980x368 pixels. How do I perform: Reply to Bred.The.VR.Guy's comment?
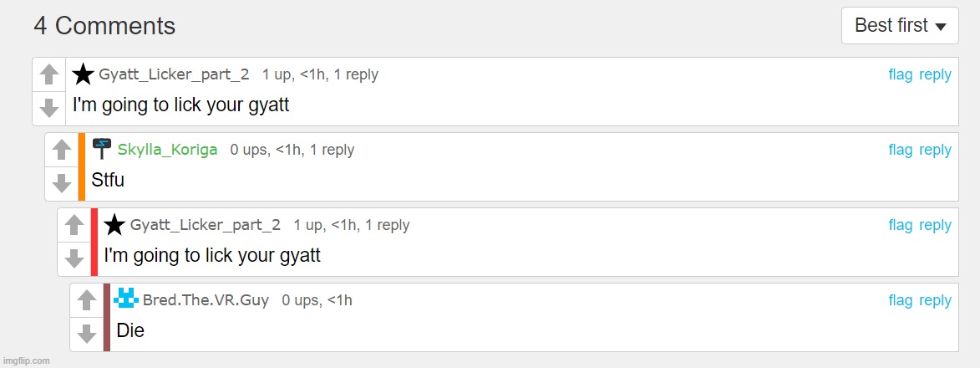[935, 300]
